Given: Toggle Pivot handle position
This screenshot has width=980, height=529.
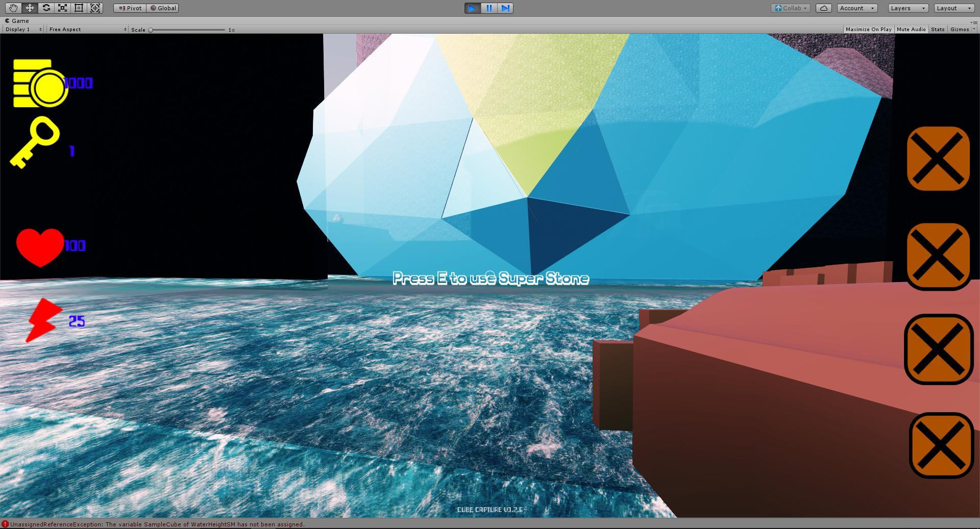Looking at the screenshot, I should tap(130, 8).
